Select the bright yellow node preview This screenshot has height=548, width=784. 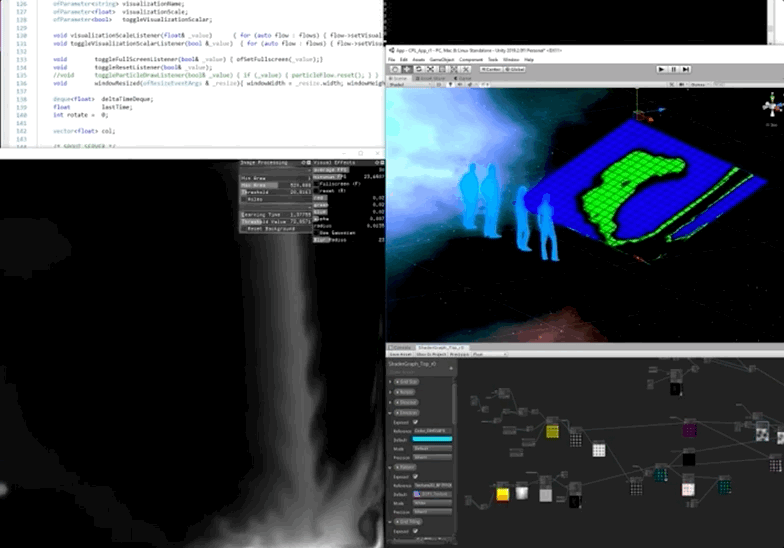click(502, 494)
